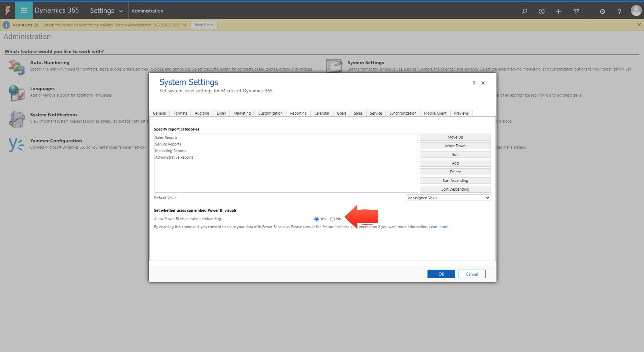
Task: Confirm settings with OK button
Action: pyautogui.click(x=441, y=274)
